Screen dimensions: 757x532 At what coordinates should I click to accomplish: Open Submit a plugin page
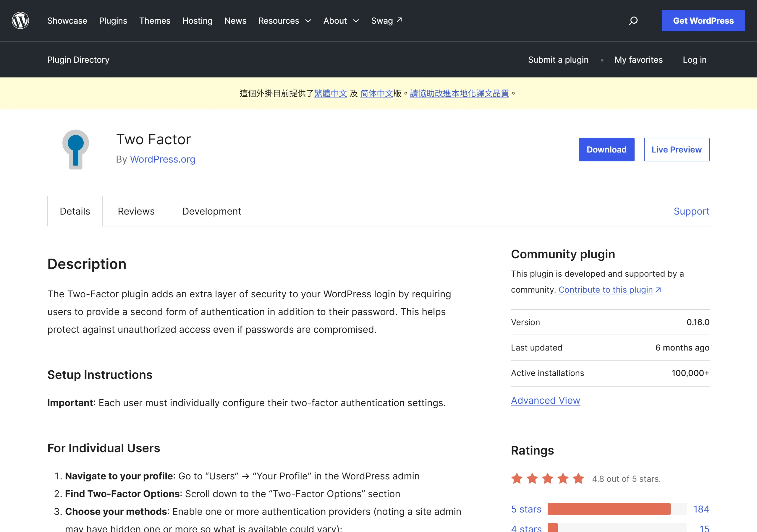tap(558, 60)
